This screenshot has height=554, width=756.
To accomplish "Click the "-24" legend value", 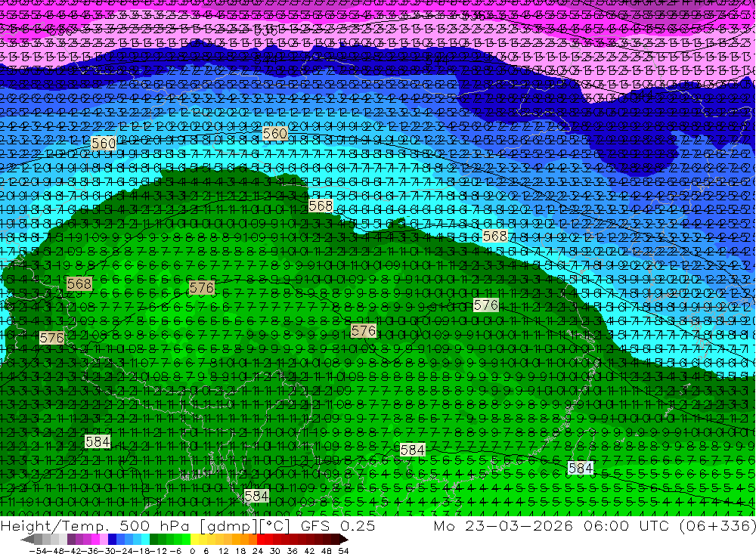I will [125, 551].
